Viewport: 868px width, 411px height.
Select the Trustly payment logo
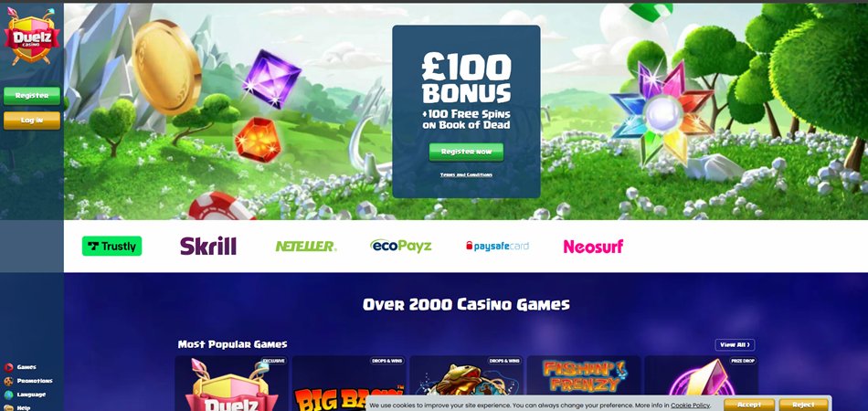click(111, 247)
